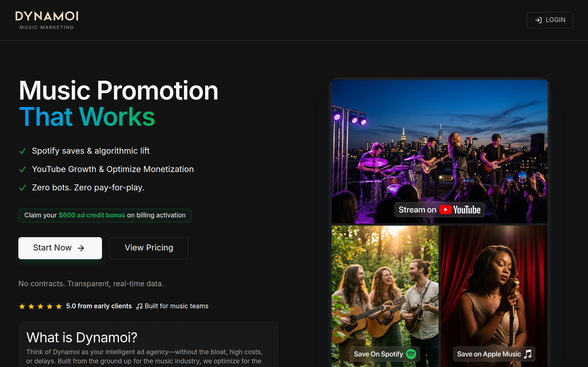
Task: Click the green checkmark beside Spotify saves
Action: [x=22, y=151]
